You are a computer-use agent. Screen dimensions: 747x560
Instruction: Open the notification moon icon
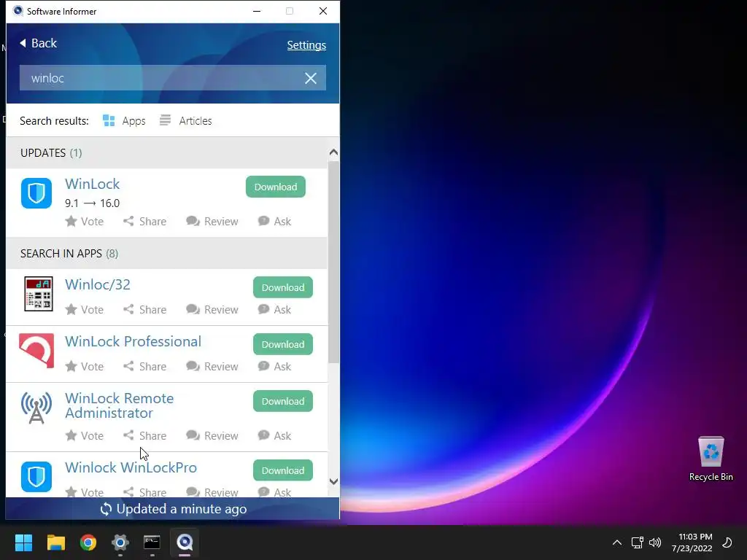click(x=727, y=542)
